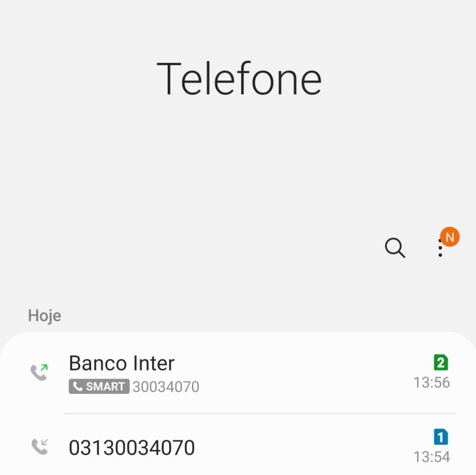
Task: Tap the incoming call arrow icon
Action: coord(40,446)
